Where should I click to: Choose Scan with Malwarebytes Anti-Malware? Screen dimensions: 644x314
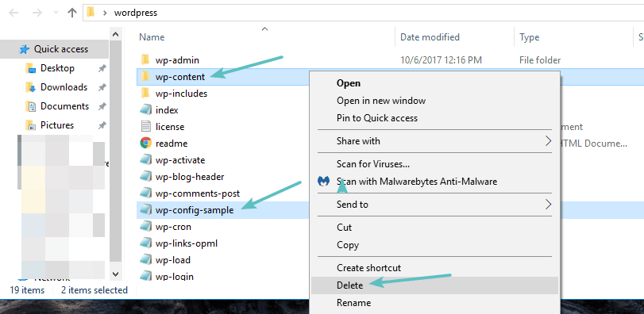[436, 182]
